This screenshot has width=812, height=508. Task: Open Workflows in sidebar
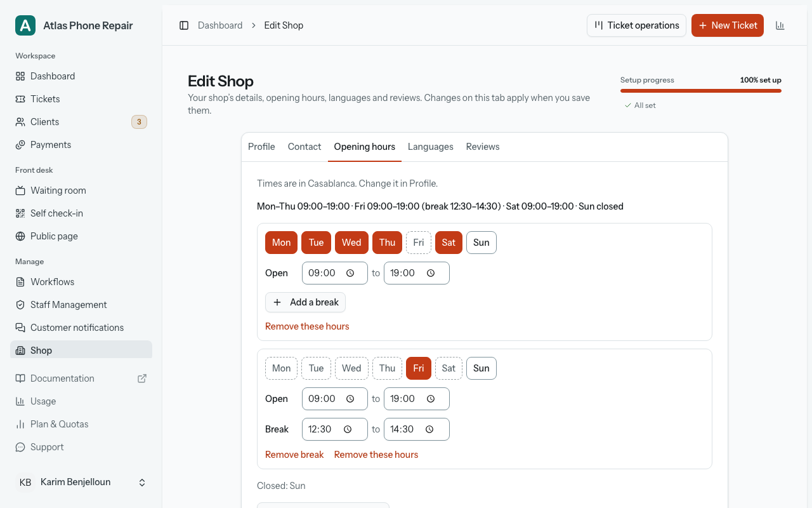[x=81, y=282]
